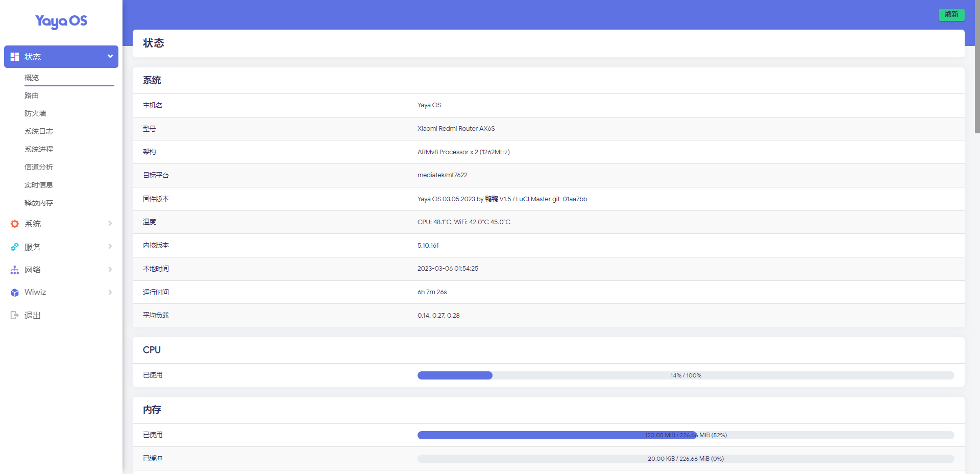Click the Wiwiz cube icon
The height and width of the screenshot is (474, 980).
(14, 292)
